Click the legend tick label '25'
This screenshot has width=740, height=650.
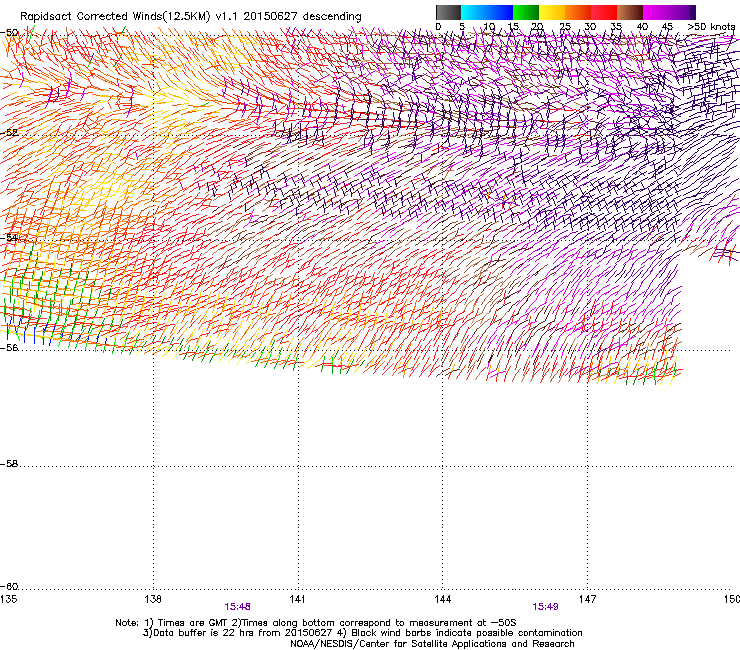565,27
